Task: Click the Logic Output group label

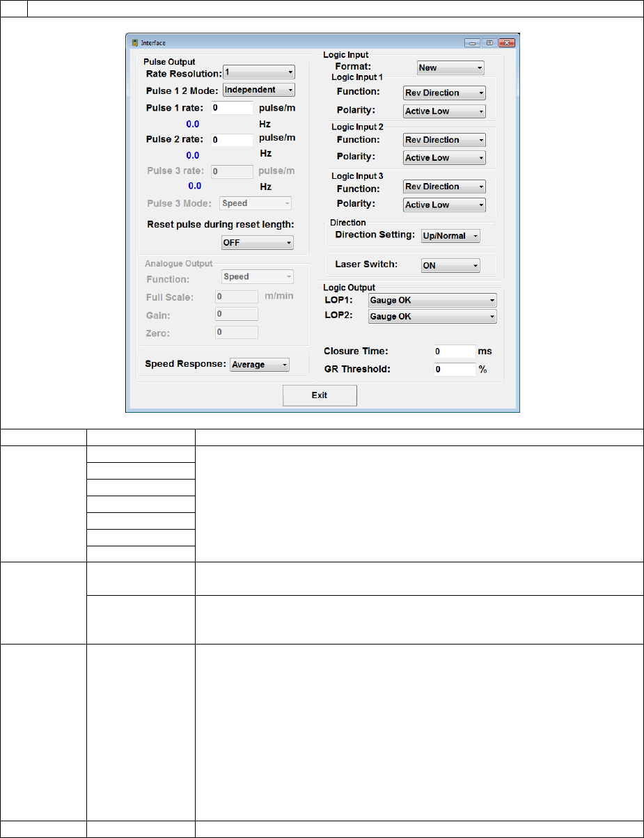Action: click(349, 287)
